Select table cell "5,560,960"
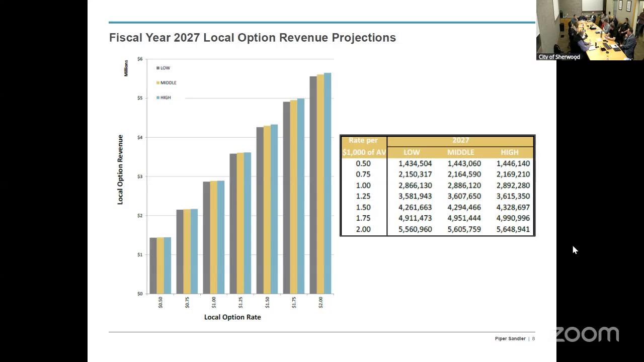This screenshot has width=644, height=362. pos(415,229)
